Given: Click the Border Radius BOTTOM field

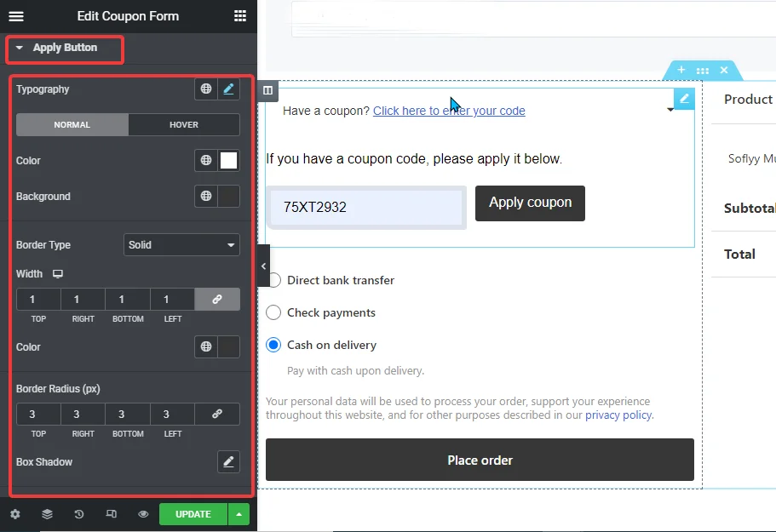Looking at the screenshot, I should tap(128, 415).
